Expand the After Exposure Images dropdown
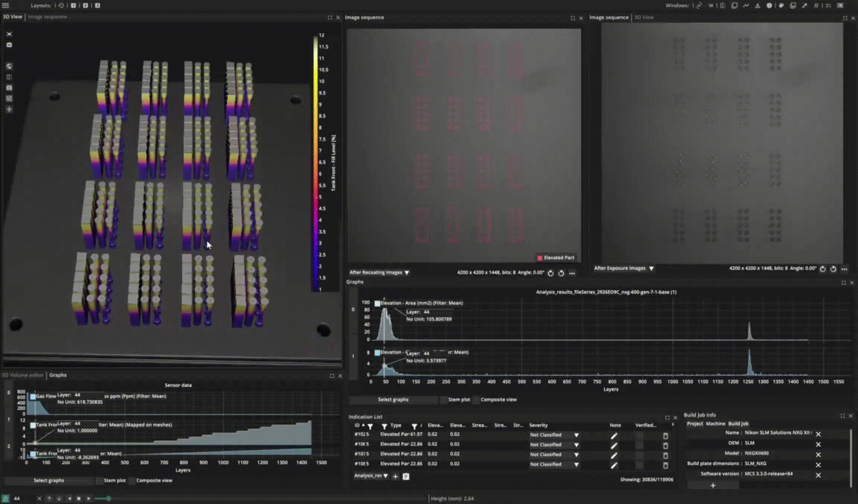 tap(624, 268)
